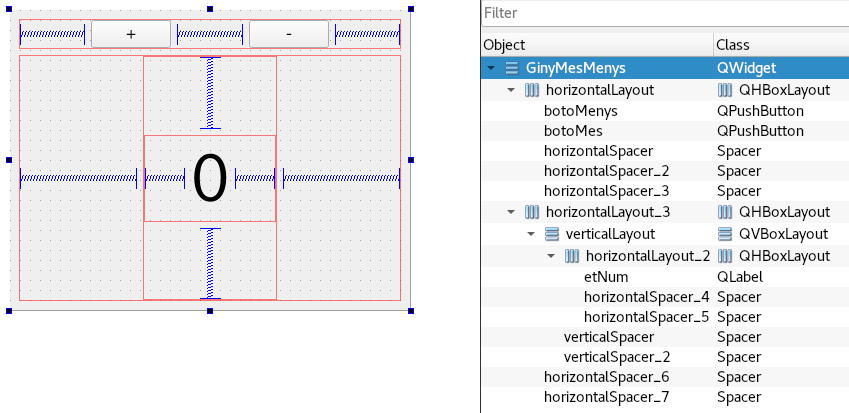Select etNum in the object tree
The width and height of the screenshot is (849, 413).
606,276
